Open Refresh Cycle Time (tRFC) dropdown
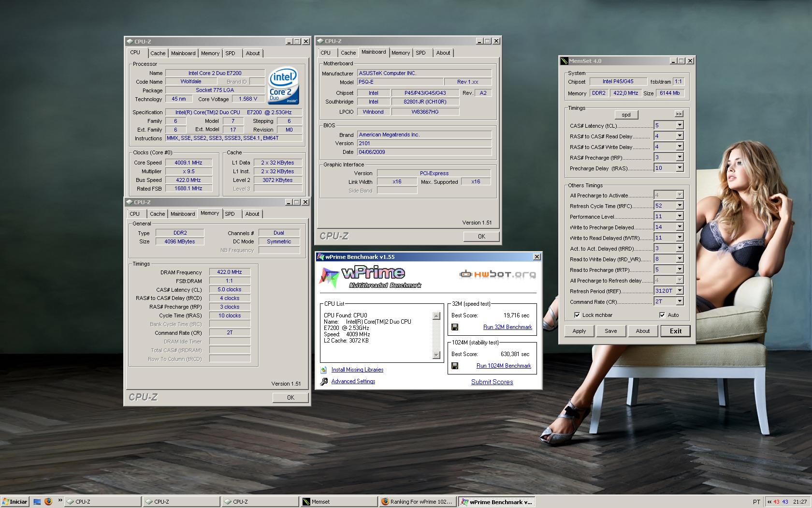 click(680, 206)
